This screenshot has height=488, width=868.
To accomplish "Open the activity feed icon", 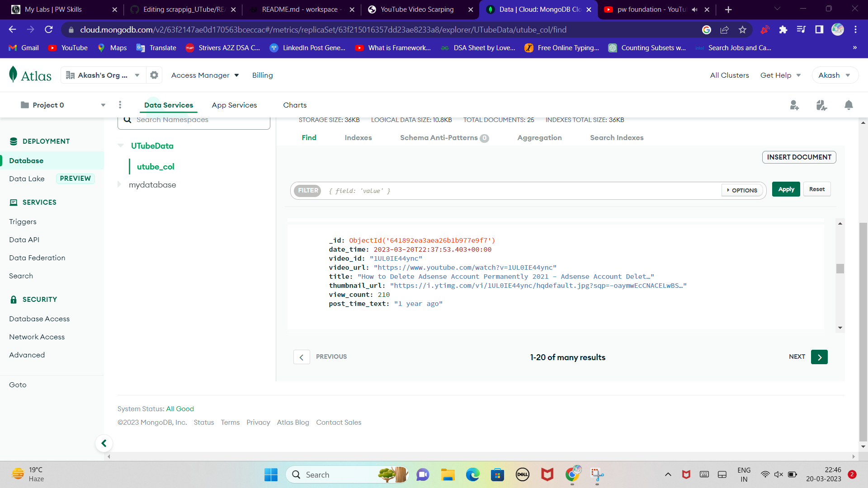I will pos(821,105).
